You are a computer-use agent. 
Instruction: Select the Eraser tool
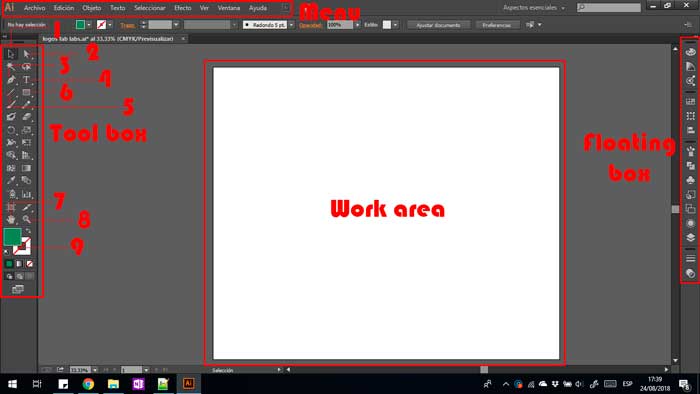[x=27, y=117]
